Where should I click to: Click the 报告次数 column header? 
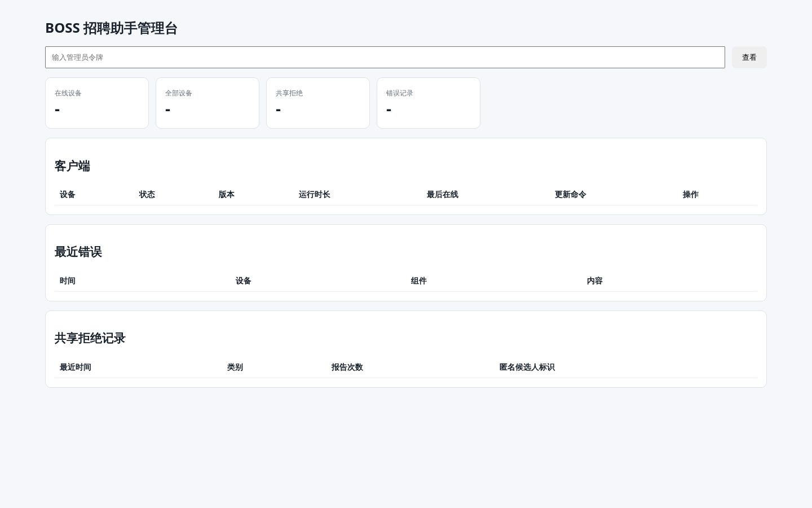347,367
